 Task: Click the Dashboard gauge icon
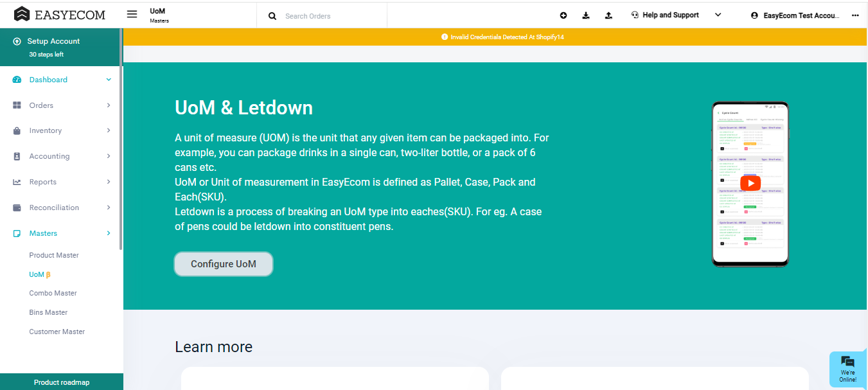click(17, 80)
